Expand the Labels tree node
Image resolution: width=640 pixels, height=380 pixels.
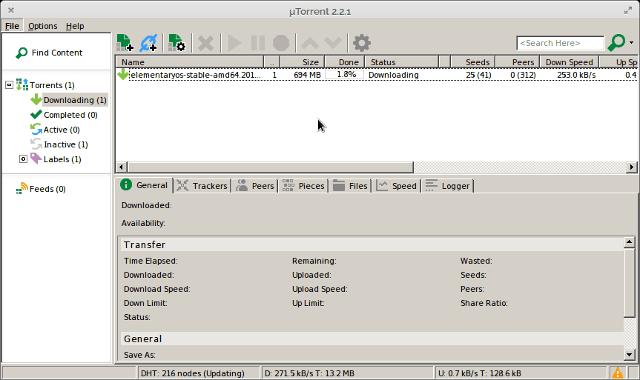(x=23, y=159)
